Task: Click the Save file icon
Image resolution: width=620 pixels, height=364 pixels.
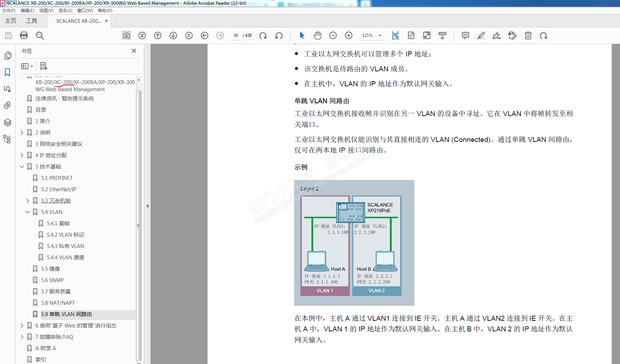Action: pyautogui.click(x=9, y=35)
